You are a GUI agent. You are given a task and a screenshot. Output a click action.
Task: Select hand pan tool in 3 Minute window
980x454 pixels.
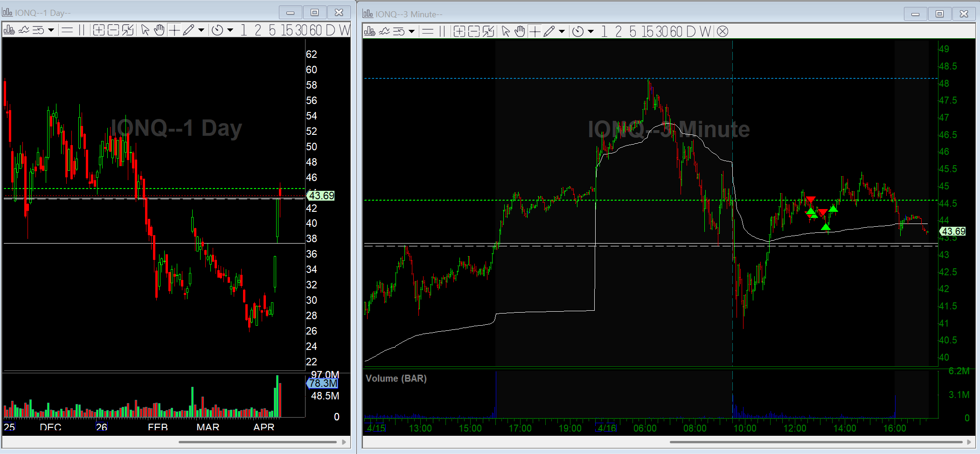pyautogui.click(x=520, y=31)
